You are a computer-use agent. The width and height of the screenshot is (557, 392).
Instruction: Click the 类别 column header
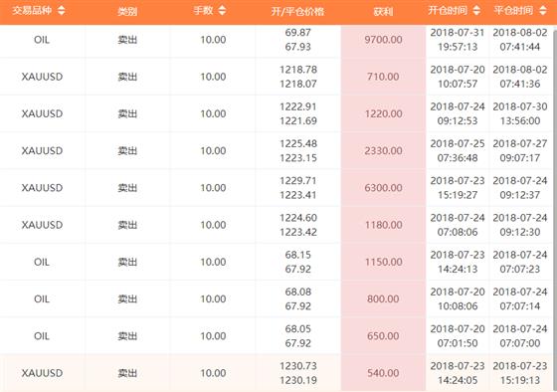[x=127, y=11]
